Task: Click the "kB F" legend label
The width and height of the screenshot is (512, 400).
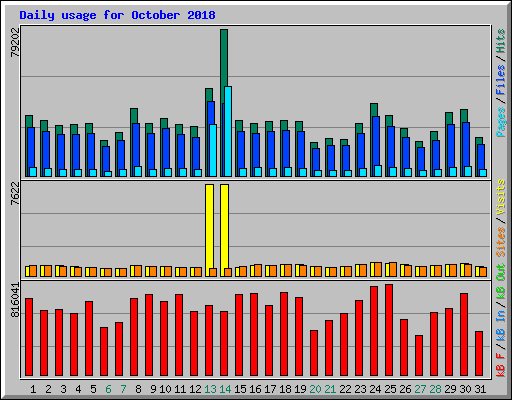Action: 501,365
